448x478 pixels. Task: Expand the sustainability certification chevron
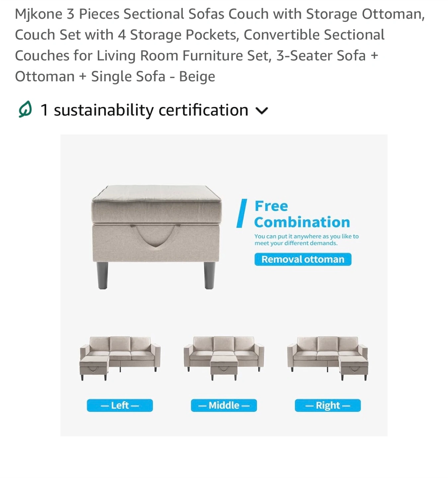click(x=262, y=111)
